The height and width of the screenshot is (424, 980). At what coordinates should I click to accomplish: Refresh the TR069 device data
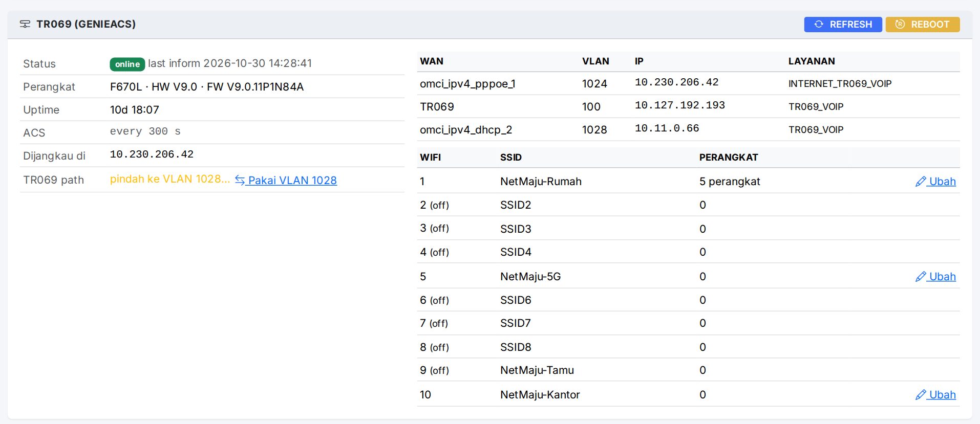click(x=843, y=25)
